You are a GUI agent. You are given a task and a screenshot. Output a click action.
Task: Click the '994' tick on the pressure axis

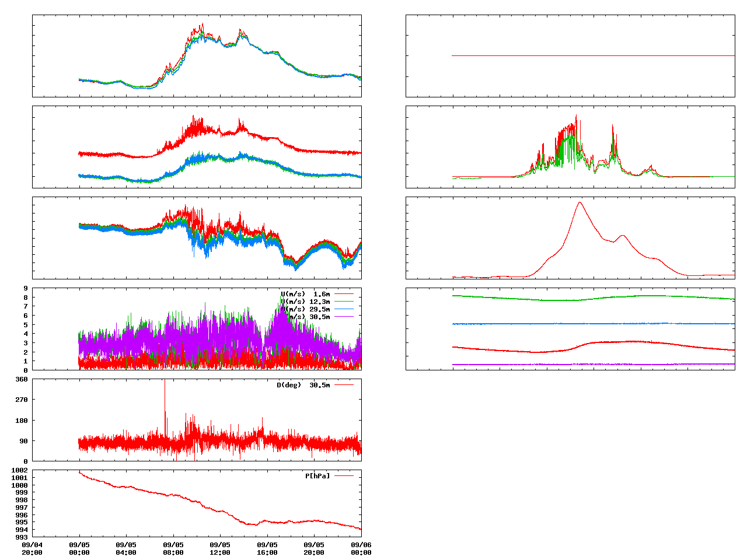(22, 530)
